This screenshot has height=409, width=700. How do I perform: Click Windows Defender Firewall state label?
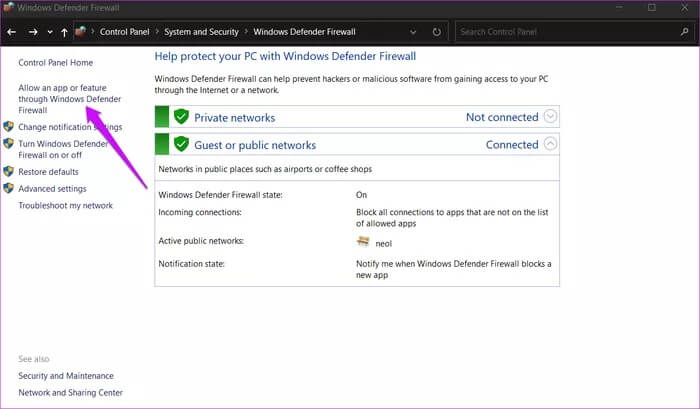220,195
